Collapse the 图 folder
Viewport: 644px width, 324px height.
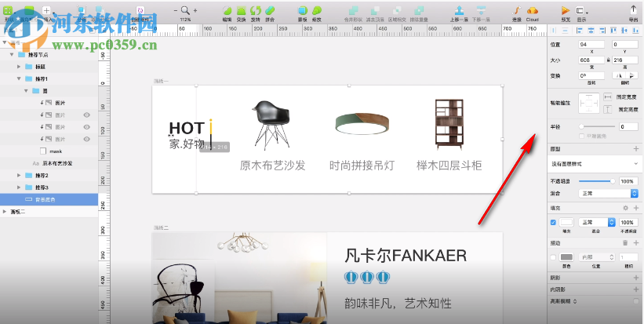click(27, 90)
